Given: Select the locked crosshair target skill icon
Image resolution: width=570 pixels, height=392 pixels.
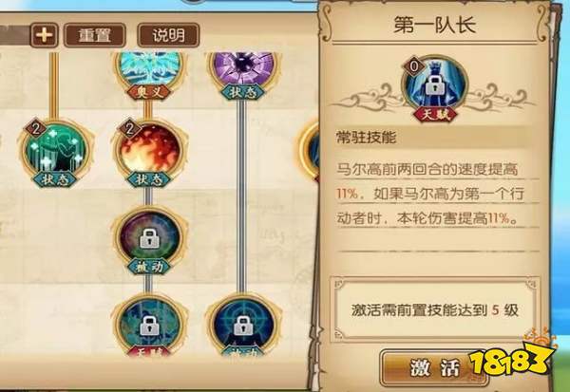Looking at the screenshot, I should pos(243,325).
